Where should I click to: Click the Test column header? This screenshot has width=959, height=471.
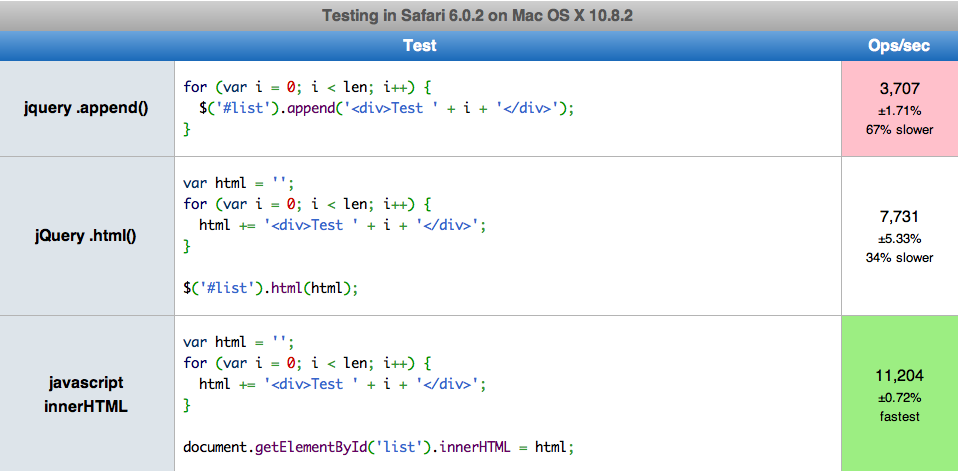point(420,46)
